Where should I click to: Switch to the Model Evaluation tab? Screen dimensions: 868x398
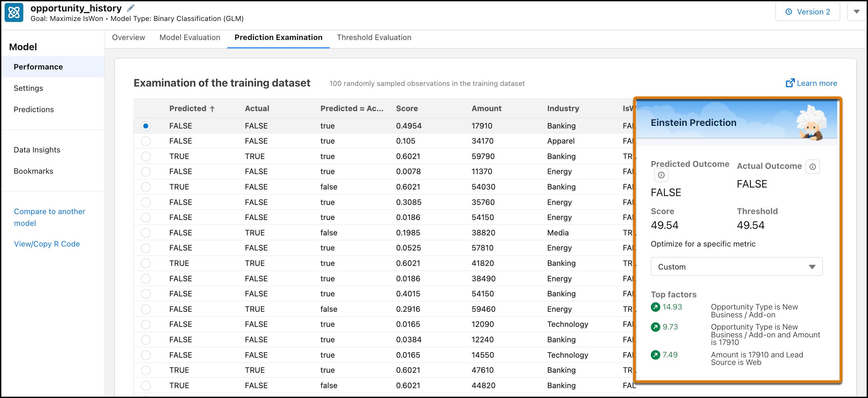click(x=190, y=37)
